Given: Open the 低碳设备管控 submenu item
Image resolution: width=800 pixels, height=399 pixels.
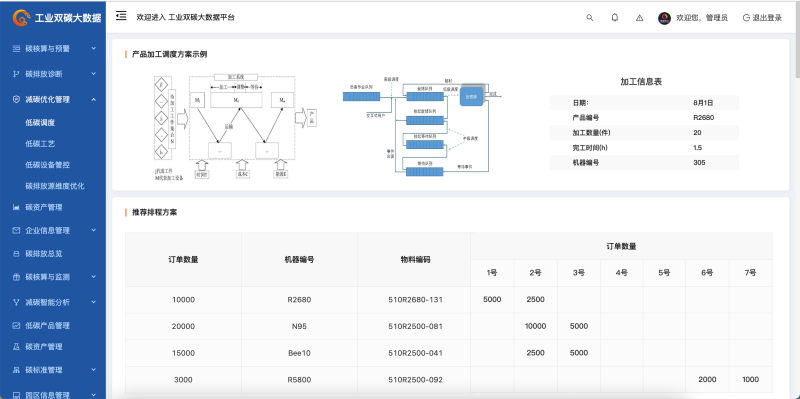Looking at the screenshot, I should click(x=47, y=165).
